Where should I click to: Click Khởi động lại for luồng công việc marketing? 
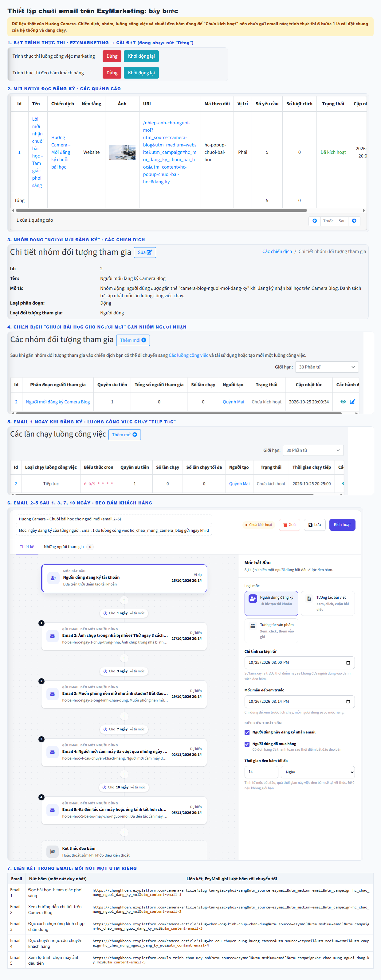point(141,56)
